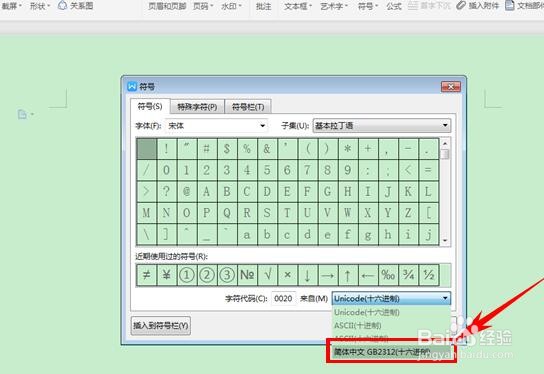The height and width of the screenshot is (374, 544).
Task: Click the 批注 comment tool
Action: [263, 6]
